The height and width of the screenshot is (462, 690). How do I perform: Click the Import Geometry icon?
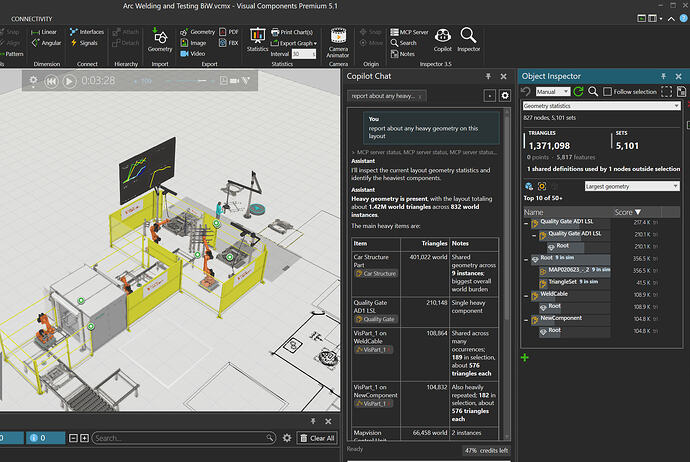(160, 40)
